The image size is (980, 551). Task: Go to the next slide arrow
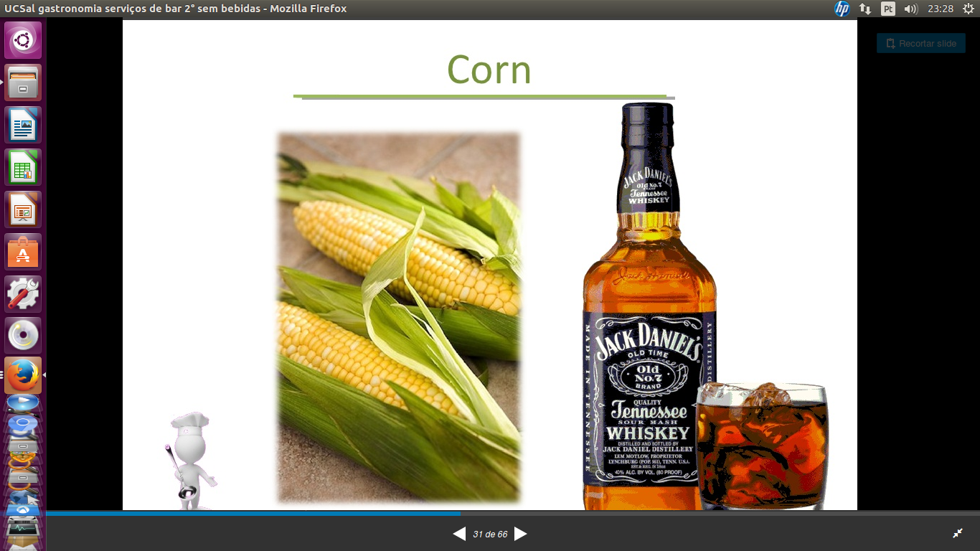(521, 534)
